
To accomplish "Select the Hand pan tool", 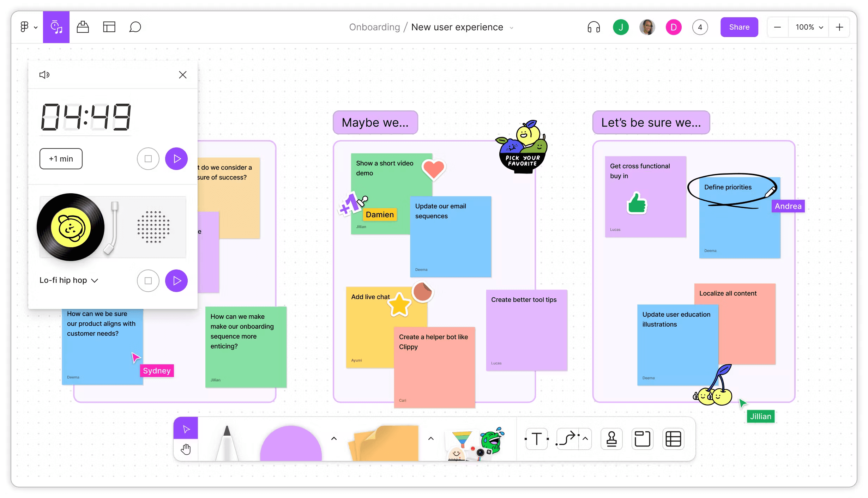I will pos(186,450).
